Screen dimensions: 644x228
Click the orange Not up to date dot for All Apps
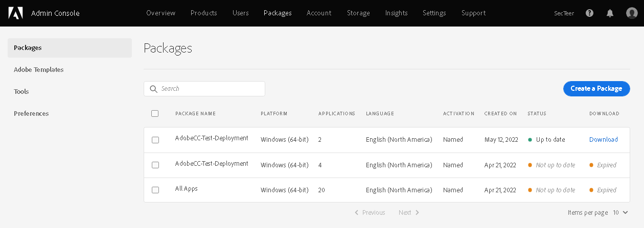tap(530, 190)
